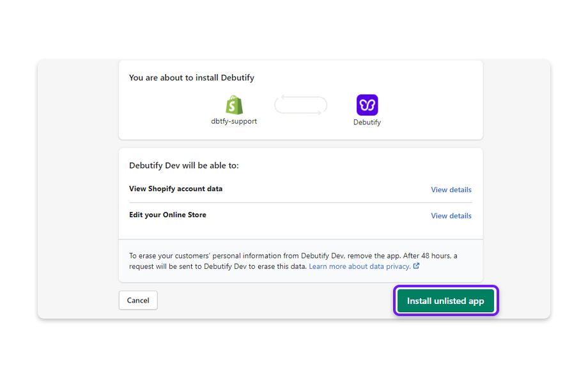
Task: Click the sync arrow between the two icons
Action: tap(300, 104)
